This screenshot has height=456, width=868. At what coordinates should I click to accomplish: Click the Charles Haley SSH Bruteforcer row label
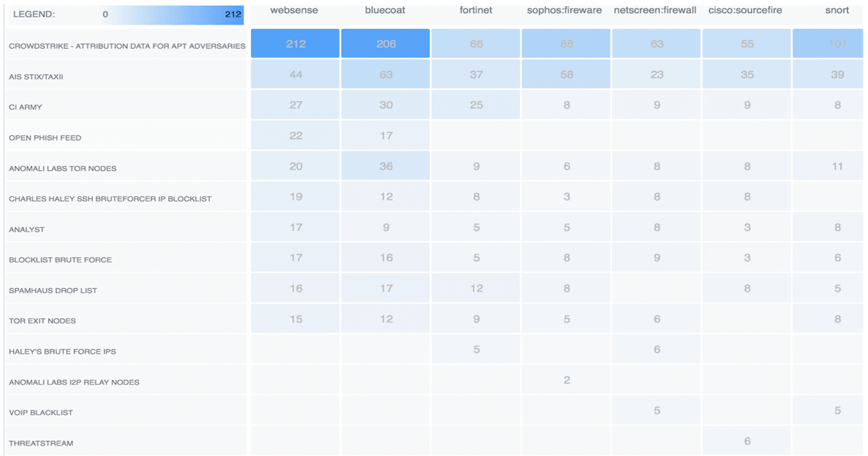tap(110, 198)
